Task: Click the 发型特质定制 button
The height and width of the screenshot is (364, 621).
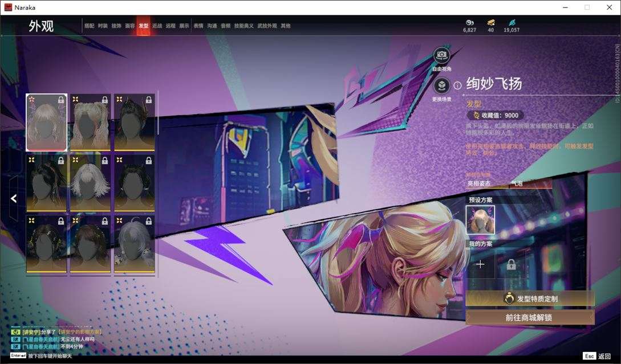Action: point(530,298)
